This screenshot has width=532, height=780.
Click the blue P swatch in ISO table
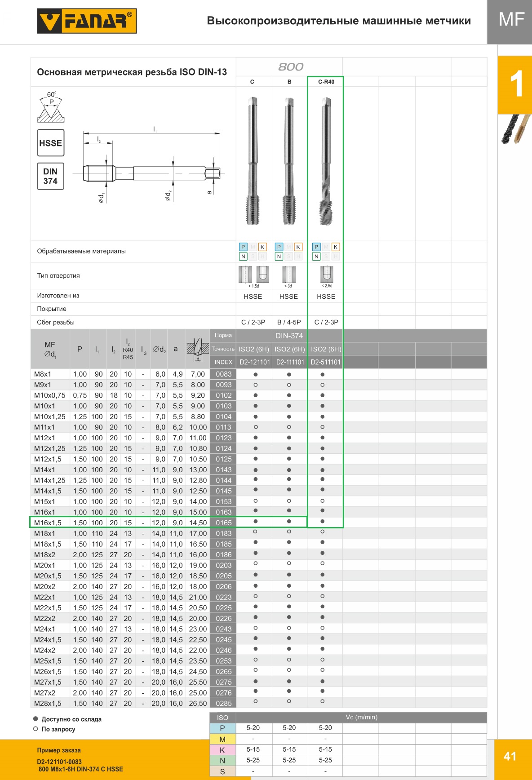[222, 728]
